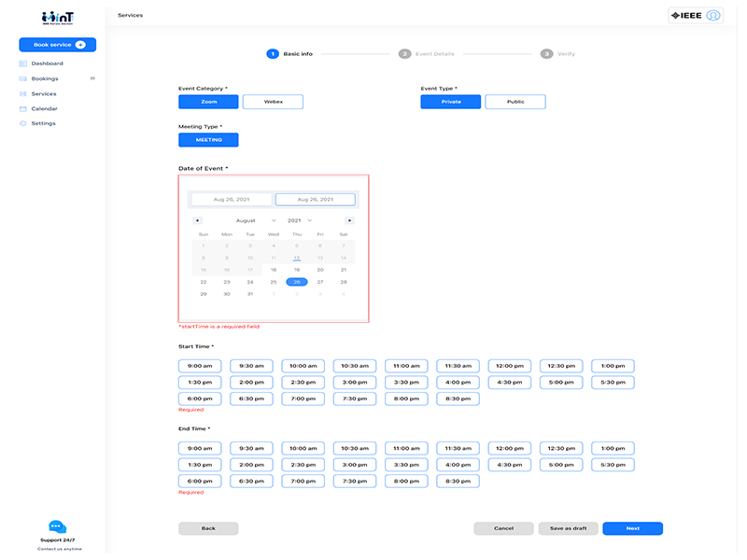The width and height of the screenshot is (747, 560).
Task: Pick August 27 in the calendar
Action: tap(320, 282)
